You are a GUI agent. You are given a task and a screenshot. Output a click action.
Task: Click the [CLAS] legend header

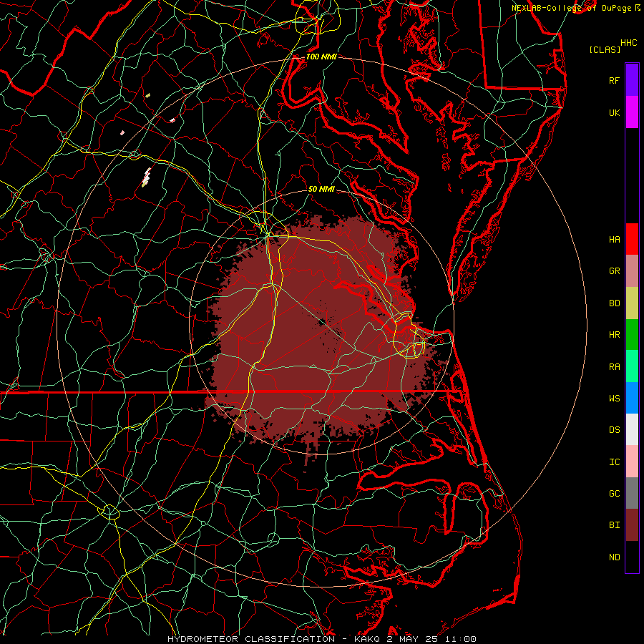605,50
